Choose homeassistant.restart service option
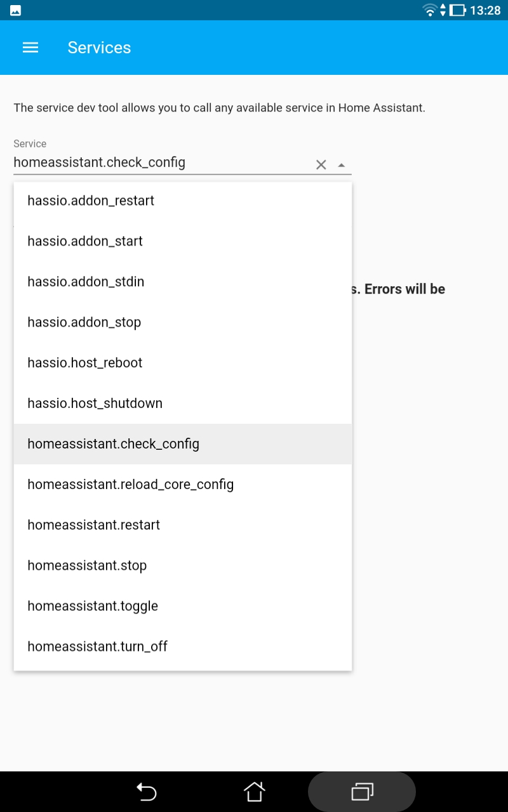508x812 pixels. [93, 525]
